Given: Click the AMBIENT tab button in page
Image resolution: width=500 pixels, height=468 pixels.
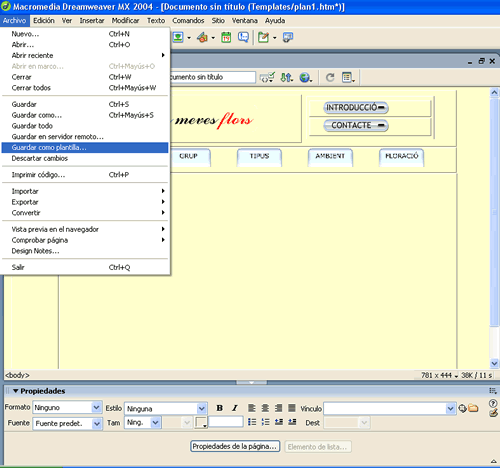Looking at the screenshot, I should click(x=330, y=157).
